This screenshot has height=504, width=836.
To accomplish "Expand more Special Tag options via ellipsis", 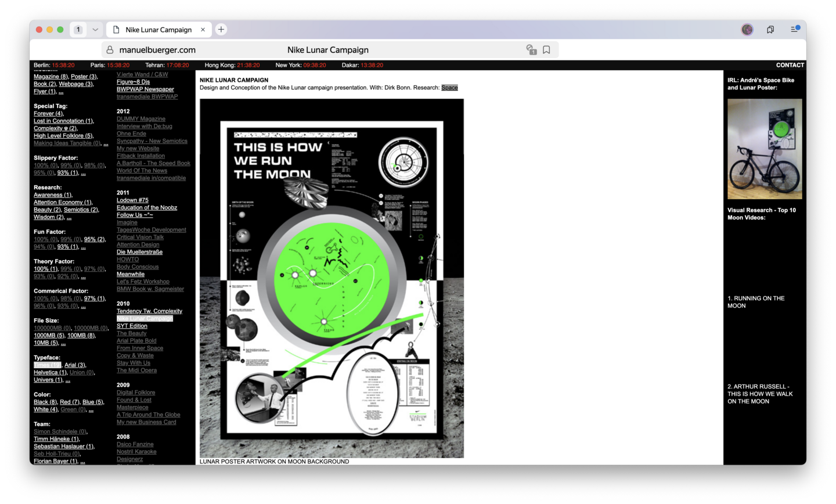I will click(x=105, y=143).
